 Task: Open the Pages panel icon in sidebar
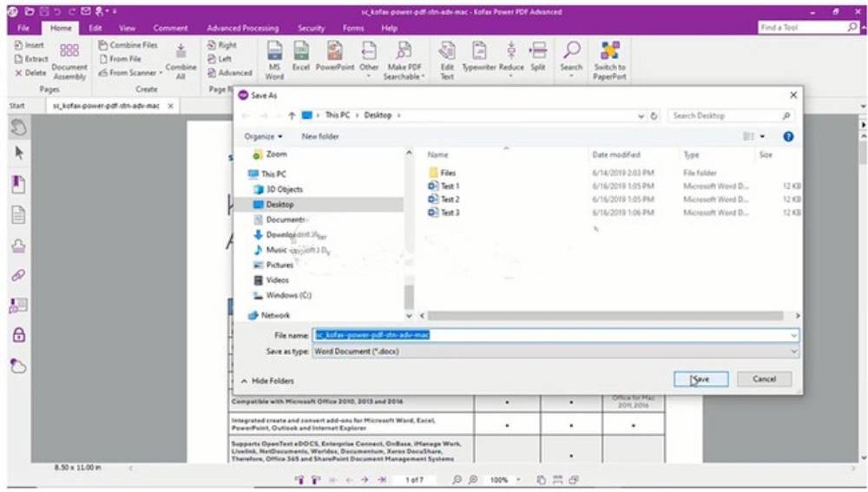pos(18,214)
